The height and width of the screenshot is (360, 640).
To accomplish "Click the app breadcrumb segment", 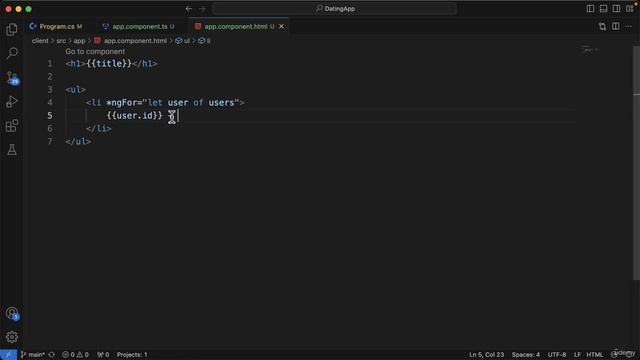I will pos(79,41).
